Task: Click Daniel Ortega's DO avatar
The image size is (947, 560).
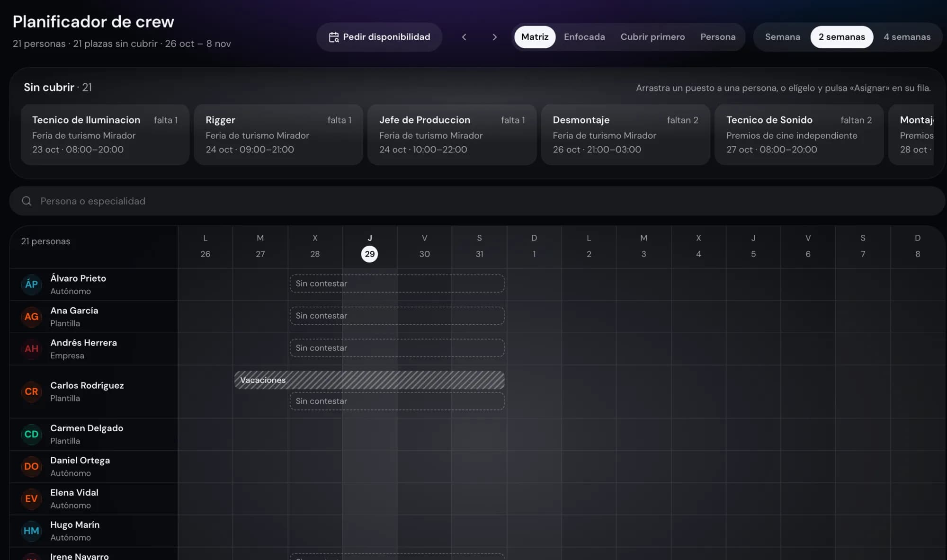Action: point(31,466)
